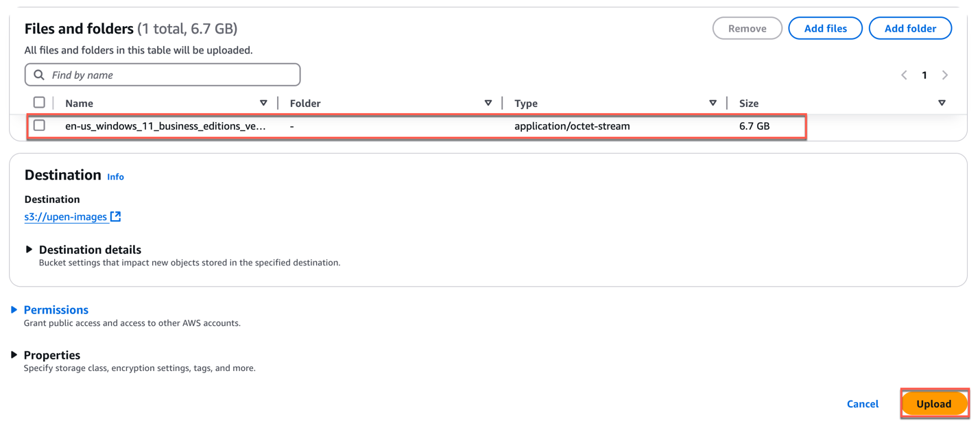Screen dimensions: 980x428
Task: Go to next page arrow
Action: 945,75
